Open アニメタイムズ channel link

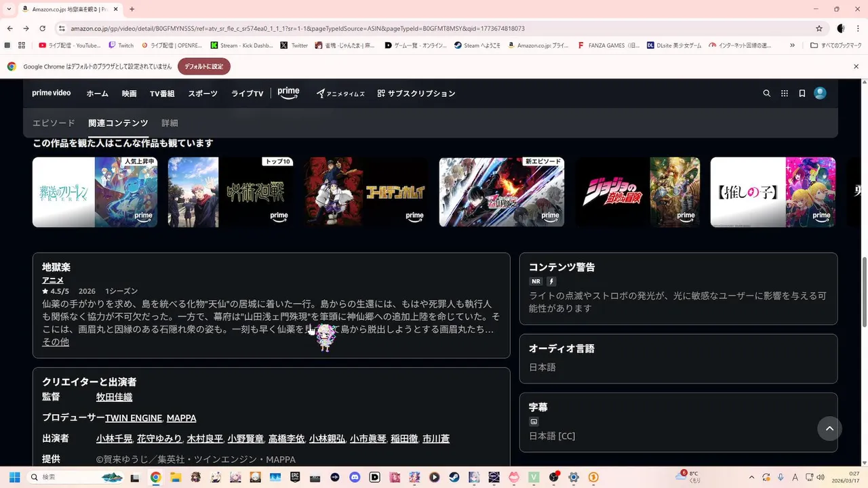click(x=340, y=94)
